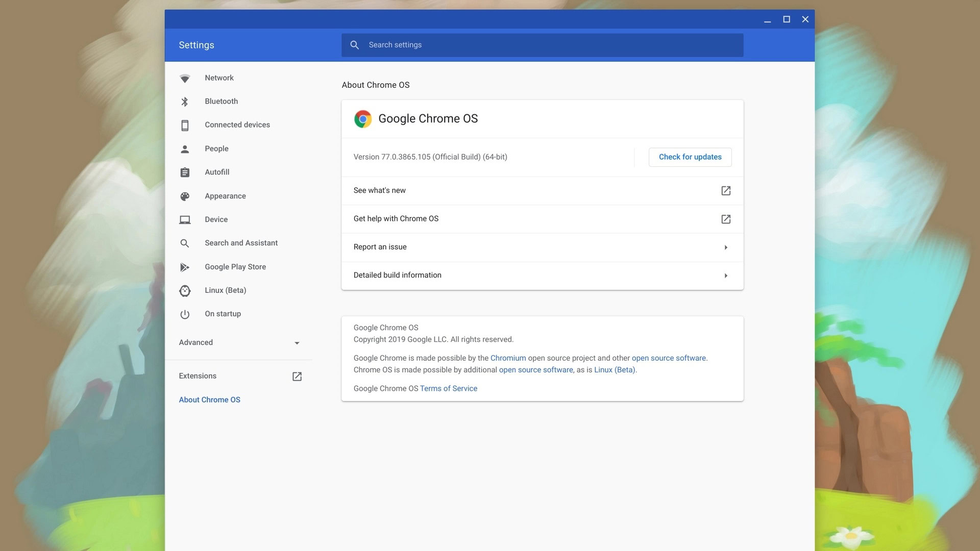The height and width of the screenshot is (551, 980).
Task: Click the search magnifier icon in header
Action: [x=354, y=45]
